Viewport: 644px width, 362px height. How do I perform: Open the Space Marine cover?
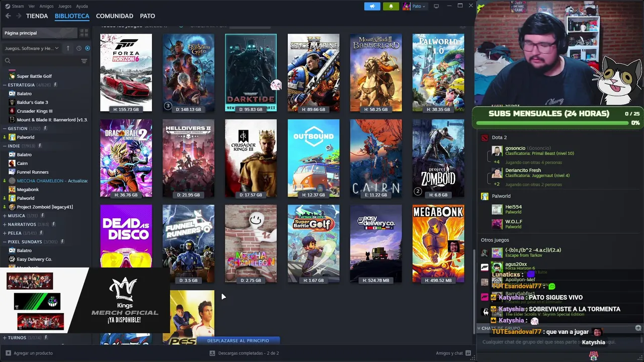click(x=313, y=72)
